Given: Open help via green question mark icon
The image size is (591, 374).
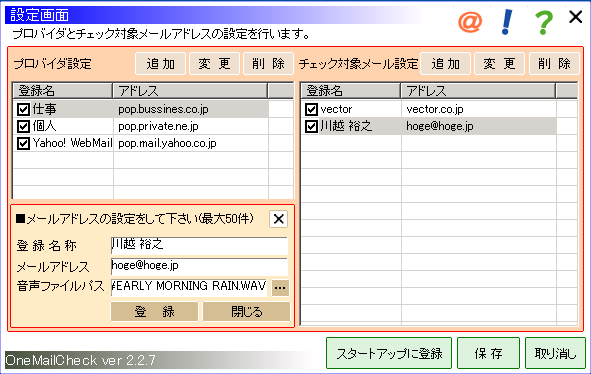Looking at the screenshot, I should pos(544,23).
